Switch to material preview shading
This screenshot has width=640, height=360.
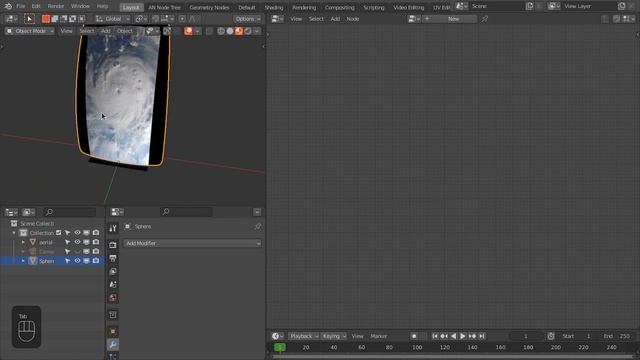pos(239,31)
